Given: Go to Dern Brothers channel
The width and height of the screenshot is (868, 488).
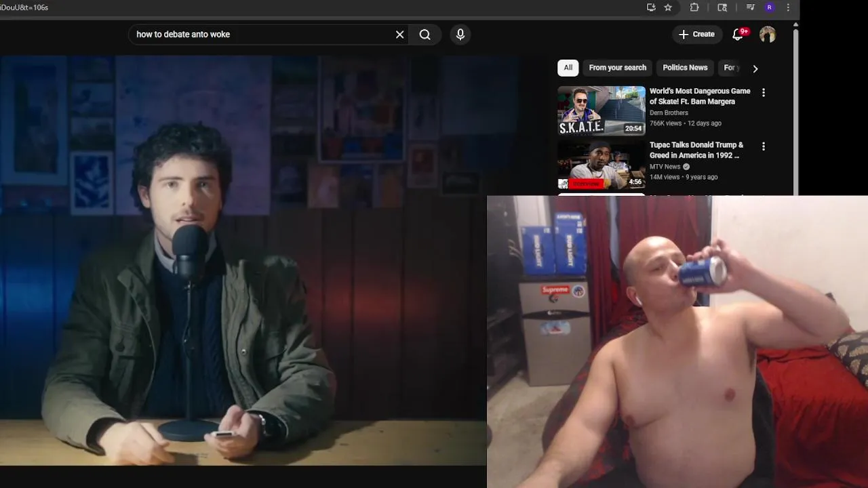Looking at the screenshot, I should pyautogui.click(x=669, y=113).
